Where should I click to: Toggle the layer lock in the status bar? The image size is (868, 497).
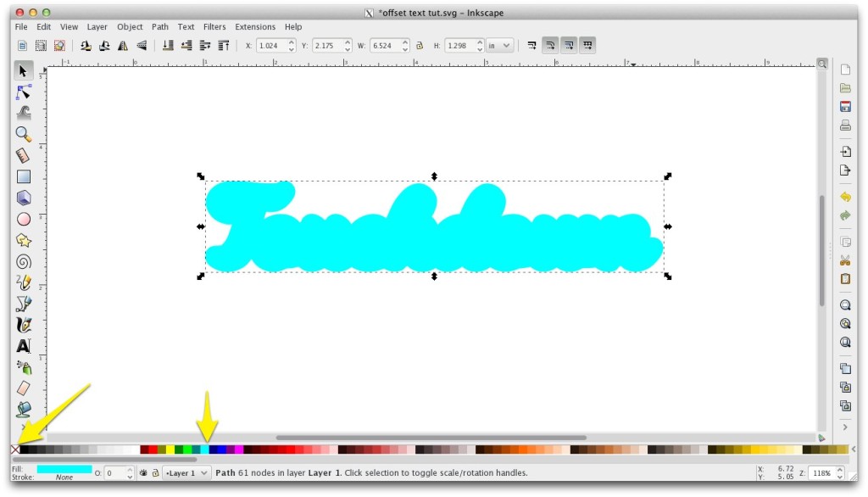155,473
